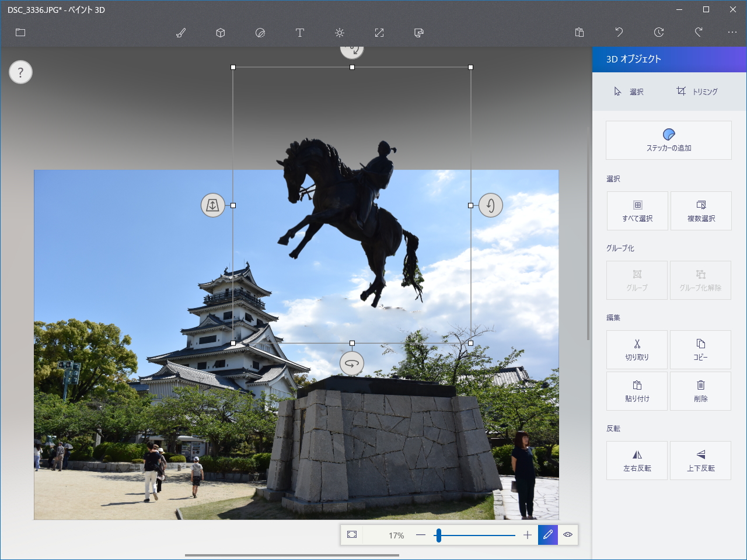The image size is (747, 560).
Task: Click the 17% zoom value
Action: click(x=396, y=535)
